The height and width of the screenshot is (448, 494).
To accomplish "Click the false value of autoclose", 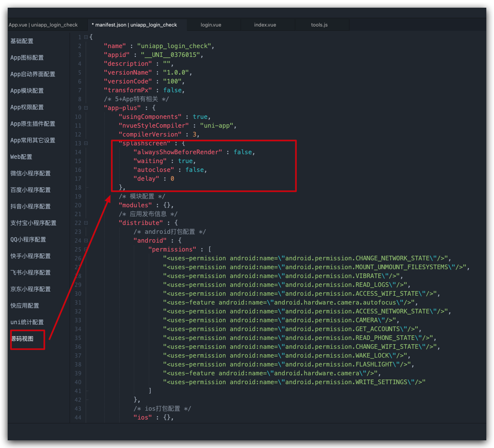I will [195, 170].
